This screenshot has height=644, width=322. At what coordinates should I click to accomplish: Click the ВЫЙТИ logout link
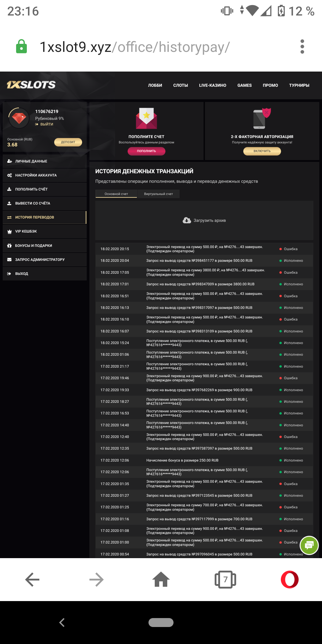47,124
